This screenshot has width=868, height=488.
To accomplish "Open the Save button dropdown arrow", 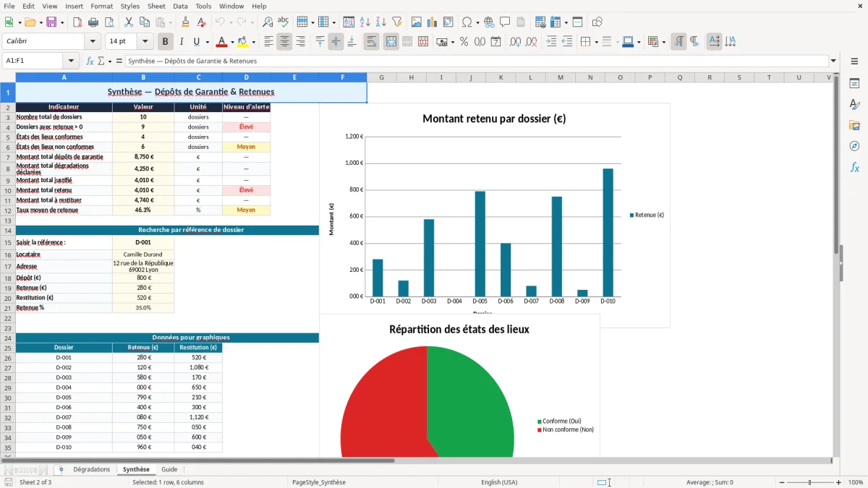I will [61, 23].
